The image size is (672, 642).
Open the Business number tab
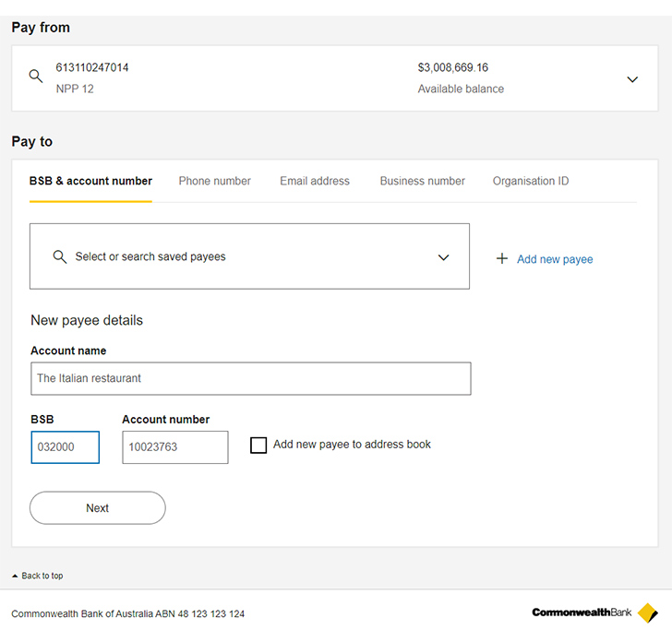point(422,182)
